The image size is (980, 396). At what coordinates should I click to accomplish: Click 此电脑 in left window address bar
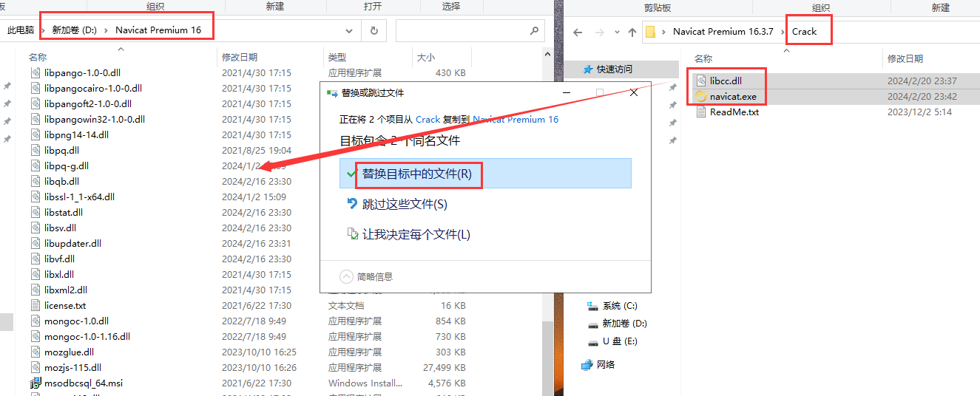click(21, 30)
